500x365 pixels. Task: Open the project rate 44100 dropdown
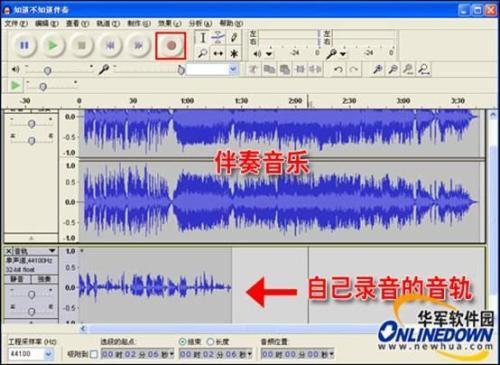coord(48,354)
